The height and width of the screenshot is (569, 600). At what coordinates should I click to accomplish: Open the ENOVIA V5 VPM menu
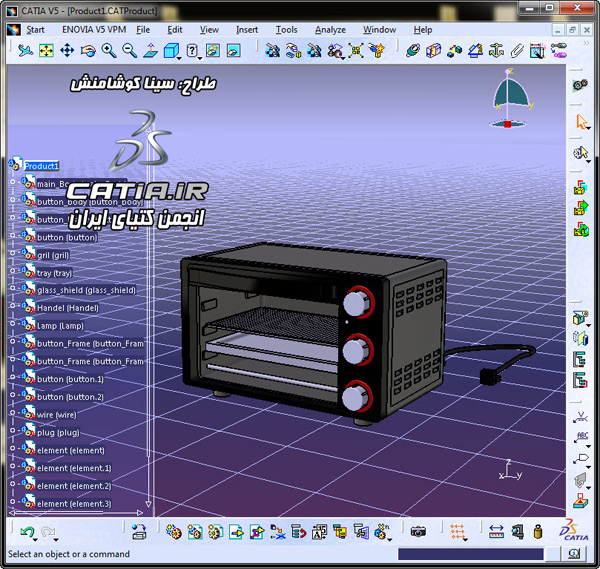(94, 30)
